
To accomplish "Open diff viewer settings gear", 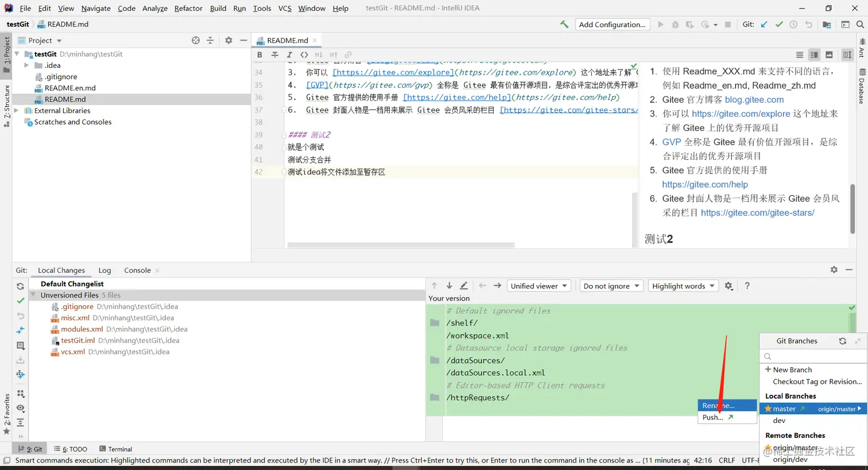I will pos(728,286).
